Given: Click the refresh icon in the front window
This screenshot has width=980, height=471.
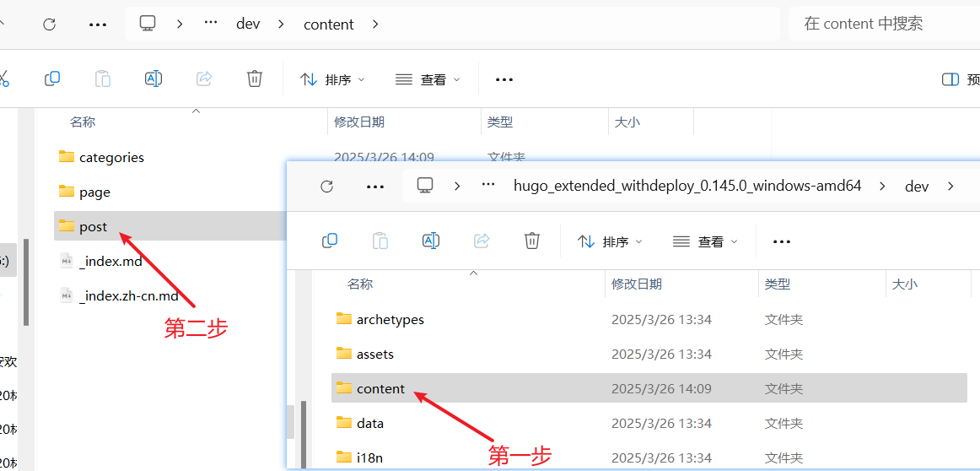Looking at the screenshot, I should click(x=327, y=186).
